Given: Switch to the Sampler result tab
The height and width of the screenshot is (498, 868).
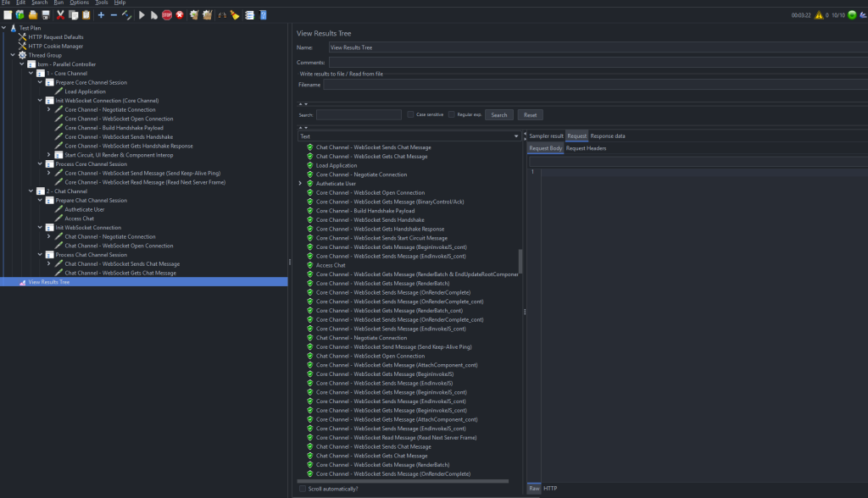Looking at the screenshot, I should 546,136.
